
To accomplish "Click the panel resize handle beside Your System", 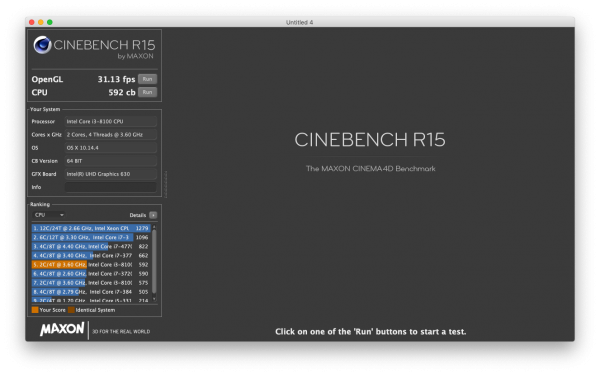I will [166, 184].
